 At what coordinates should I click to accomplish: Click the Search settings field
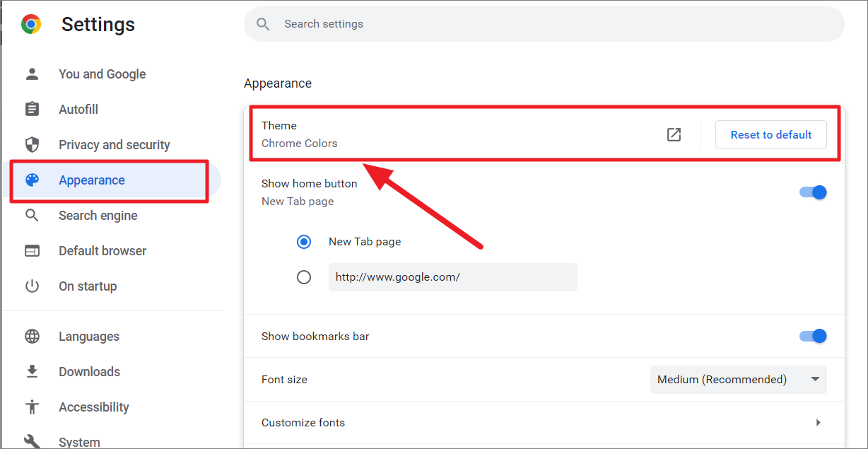click(544, 24)
